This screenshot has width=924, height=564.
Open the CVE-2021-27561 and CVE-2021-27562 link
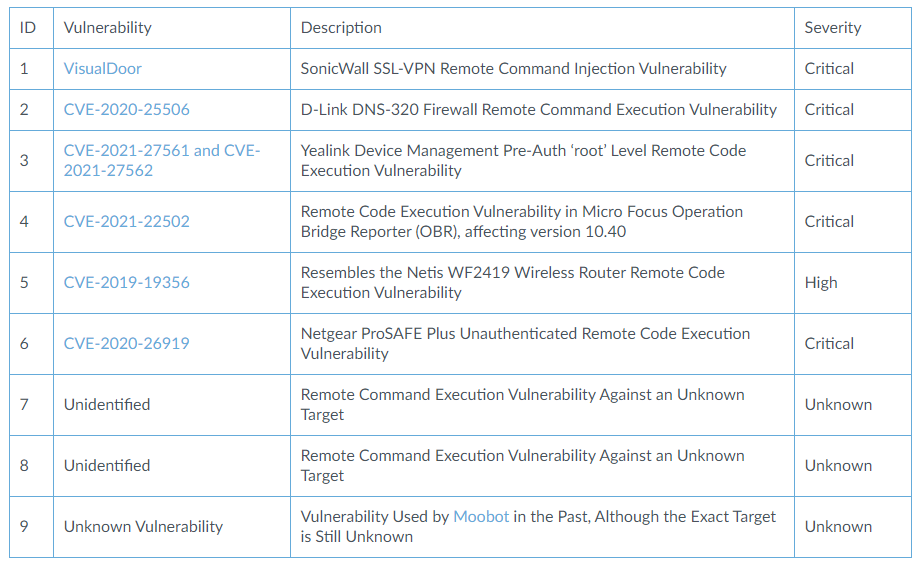coord(162,160)
